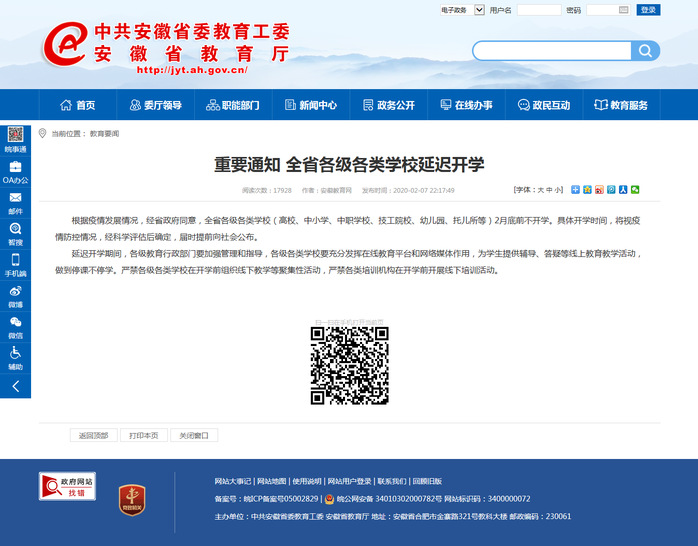This screenshot has height=546, width=698.
Task: Share to QQ Zone star icon
Action: tap(587, 190)
